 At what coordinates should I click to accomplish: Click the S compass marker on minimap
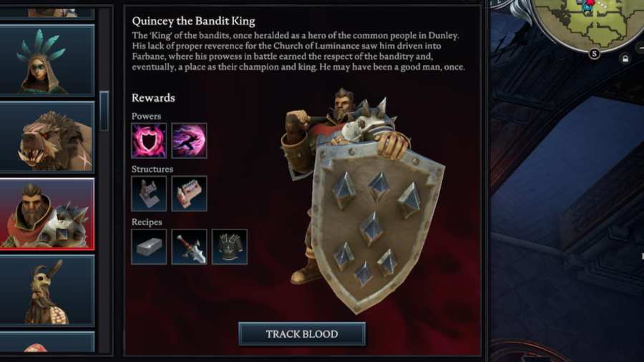coord(594,54)
